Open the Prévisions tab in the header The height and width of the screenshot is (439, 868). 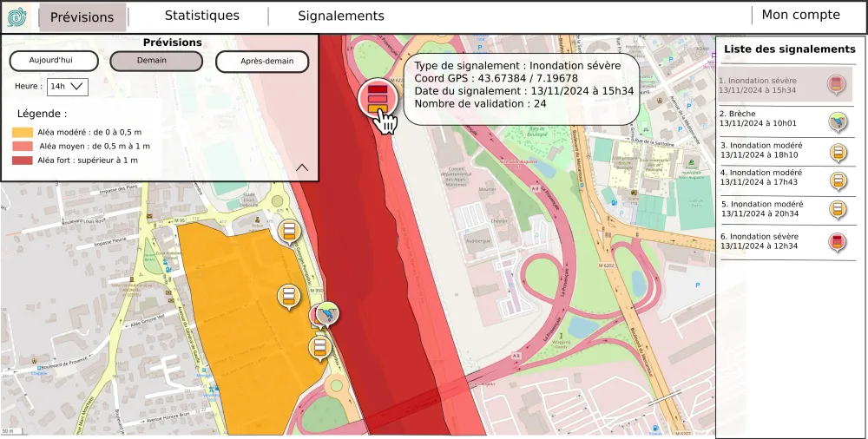pos(82,17)
